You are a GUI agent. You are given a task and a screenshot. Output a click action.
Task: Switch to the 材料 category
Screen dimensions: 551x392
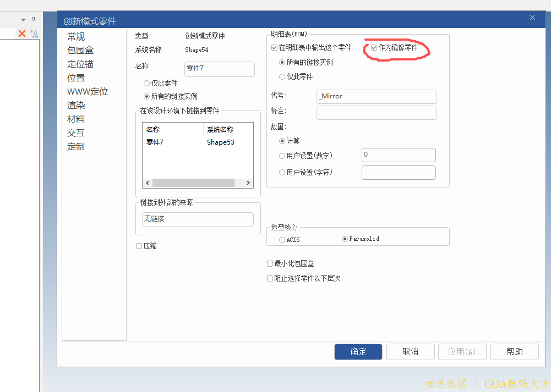pos(75,119)
